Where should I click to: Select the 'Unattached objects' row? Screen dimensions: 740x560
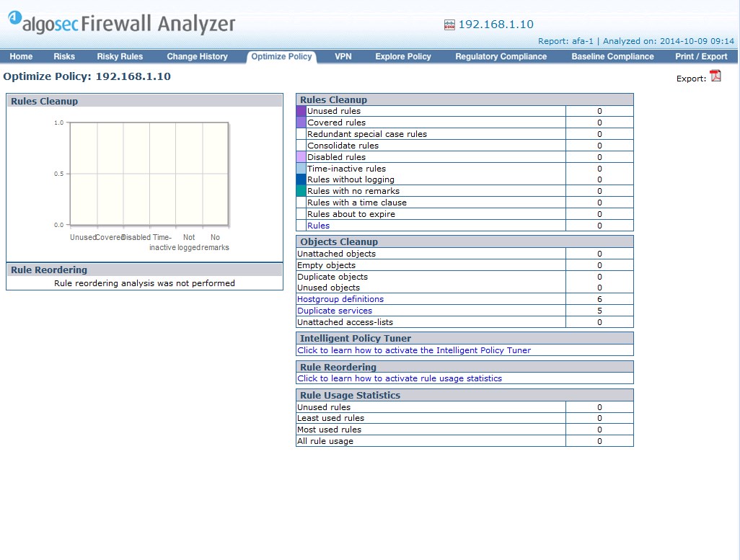(465, 254)
